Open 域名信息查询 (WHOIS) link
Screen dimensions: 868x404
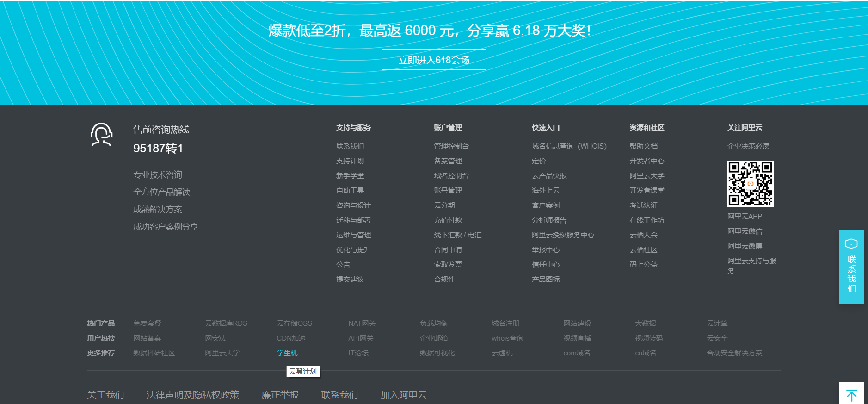(x=569, y=146)
